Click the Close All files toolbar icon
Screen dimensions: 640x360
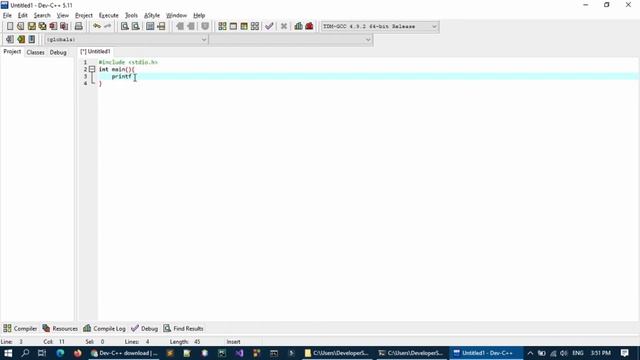(x=64, y=26)
